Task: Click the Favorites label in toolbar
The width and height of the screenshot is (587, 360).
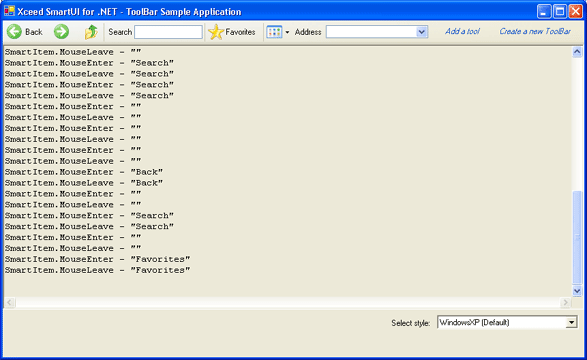Action: pyautogui.click(x=240, y=32)
